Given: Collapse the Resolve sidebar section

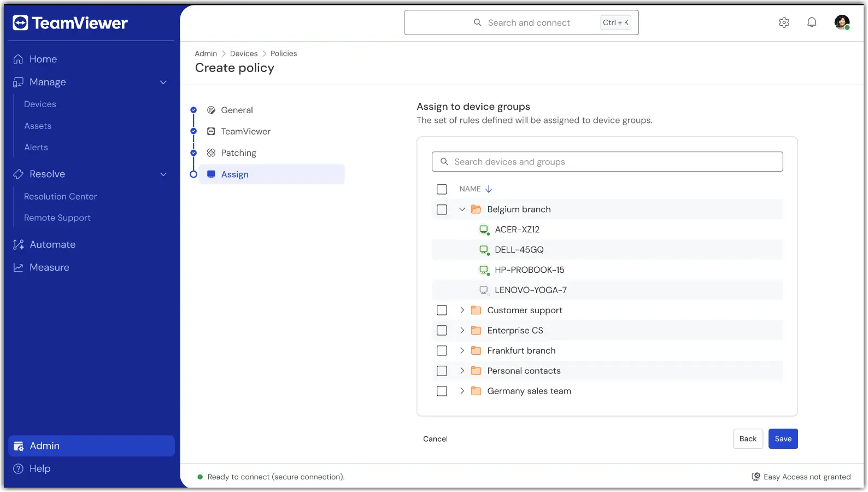Looking at the screenshot, I should pyautogui.click(x=163, y=174).
